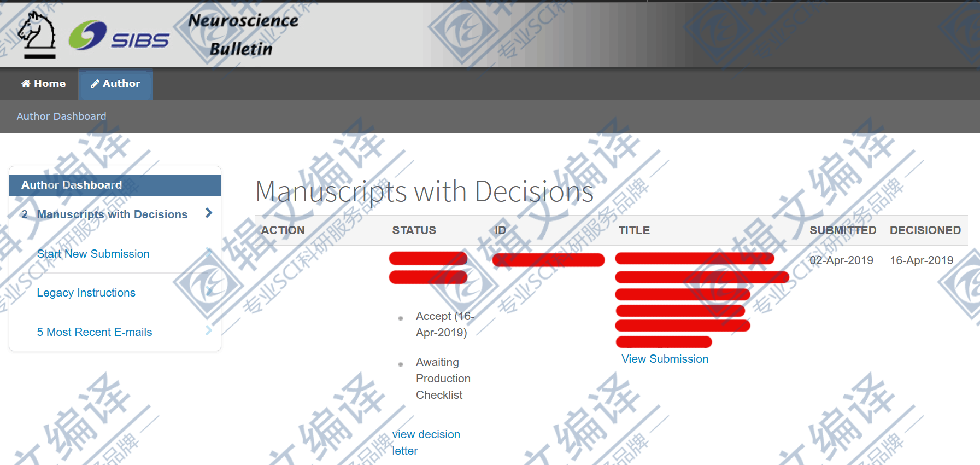The width and height of the screenshot is (980, 465).
Task: Open the View Submission link
Action: [x=665, y=359]
